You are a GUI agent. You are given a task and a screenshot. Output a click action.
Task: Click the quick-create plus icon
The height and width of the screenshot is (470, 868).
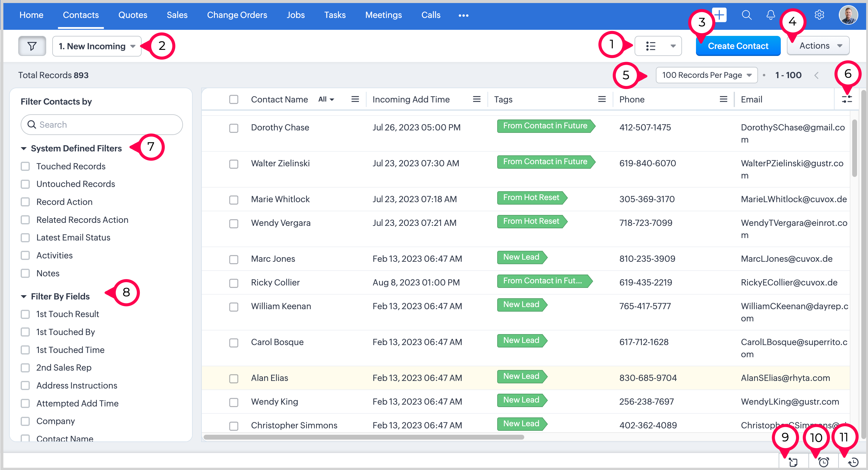[720, 15]
